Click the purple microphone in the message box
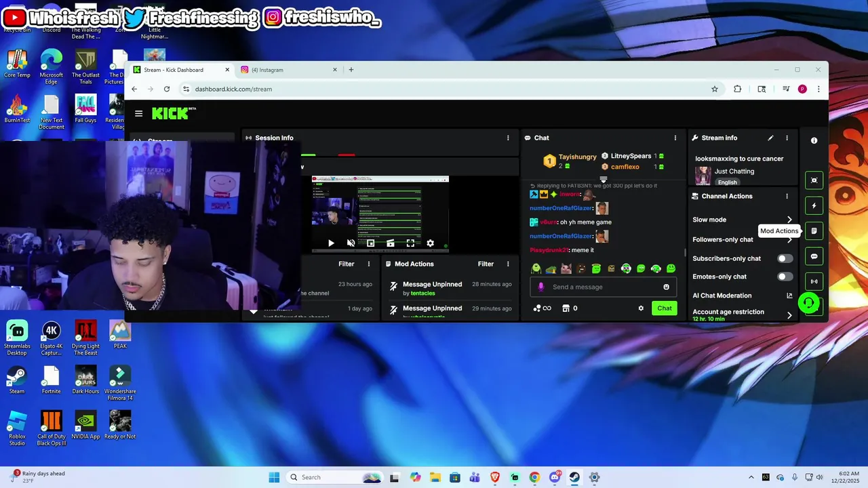Screen dimensions: 868x488 tap(540, 287)
